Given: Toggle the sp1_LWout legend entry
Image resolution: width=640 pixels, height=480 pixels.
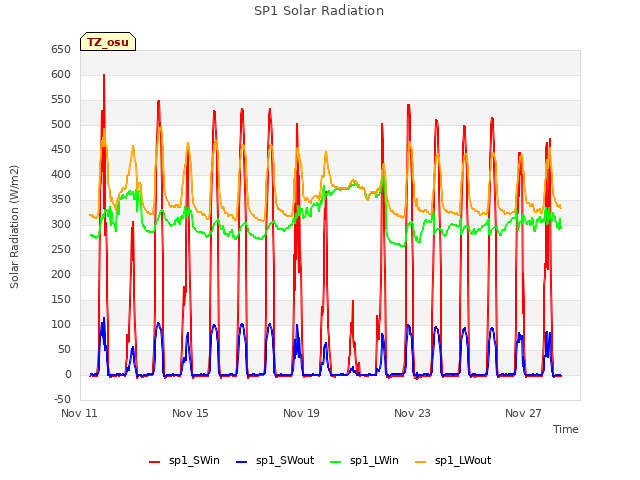Looking at the screenshot, I should pyautogui.click(x=453, y=461).
